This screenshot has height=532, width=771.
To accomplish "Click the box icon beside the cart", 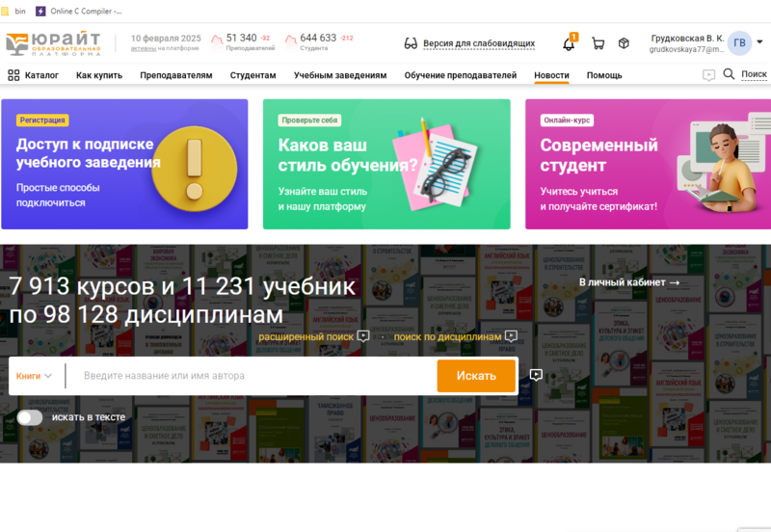I will 624,43.
